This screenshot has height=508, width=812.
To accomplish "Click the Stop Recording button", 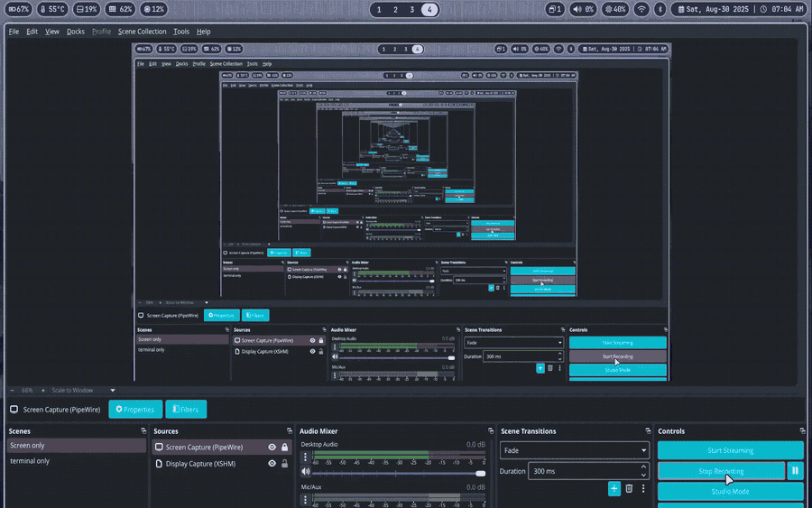I will [721, 471].
